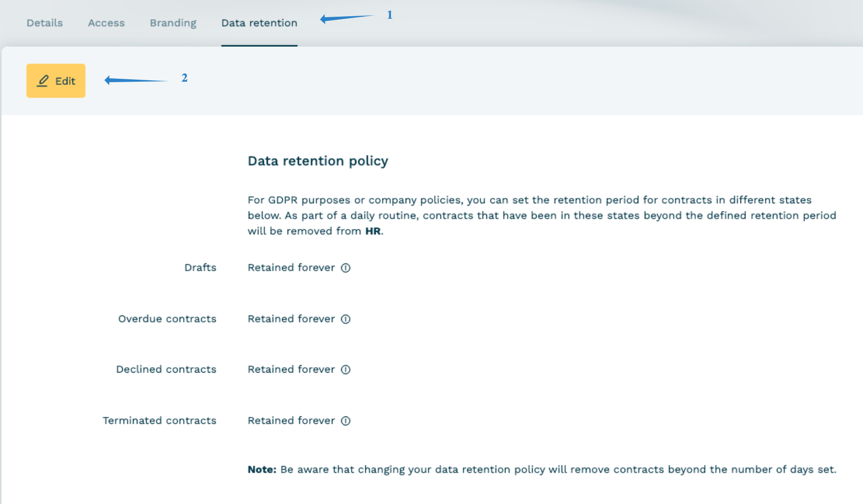
Task: Click the pencil icon on the Edit button
Action: click(43, 81)
